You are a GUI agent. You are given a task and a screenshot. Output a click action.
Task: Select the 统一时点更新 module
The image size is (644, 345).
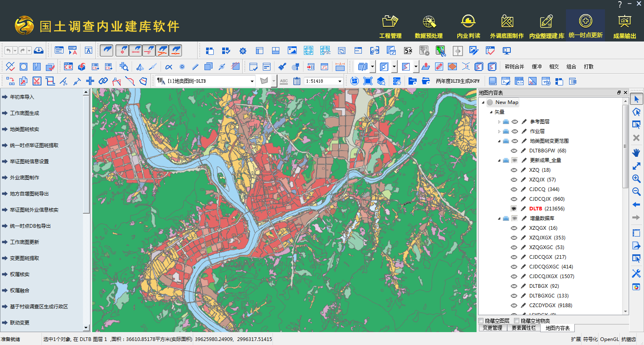(585, 26)
